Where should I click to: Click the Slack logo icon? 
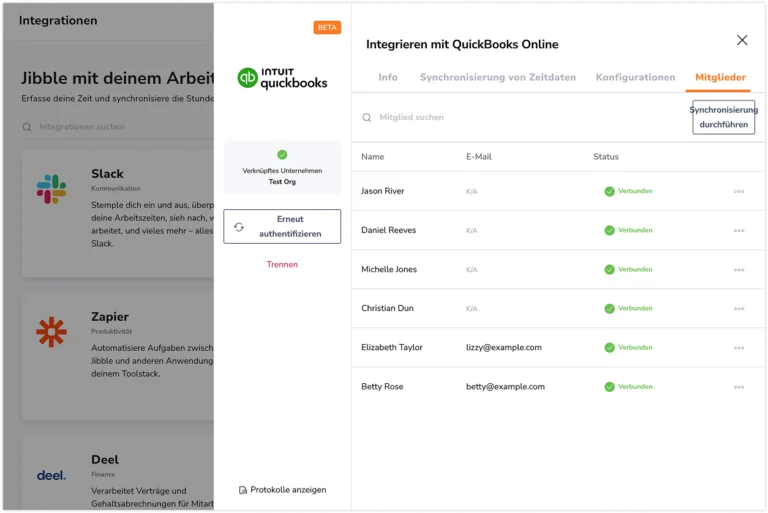pyautogui.click(x=51, y=189)
